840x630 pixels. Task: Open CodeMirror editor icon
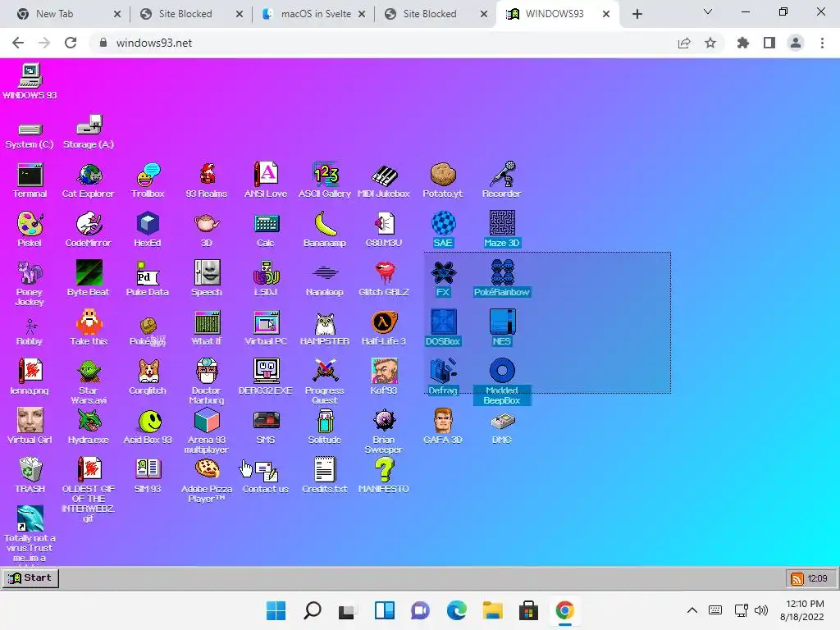pyautogui.click(x=89, y=230)
